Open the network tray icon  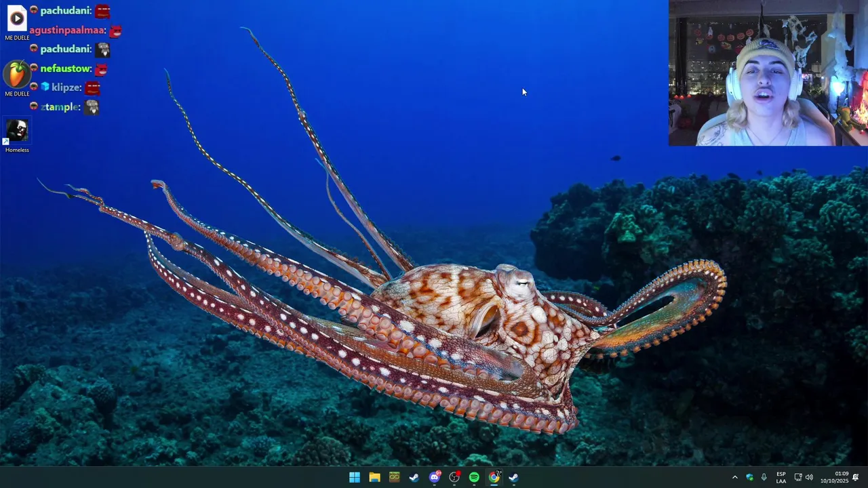click(x=797, y=477)
